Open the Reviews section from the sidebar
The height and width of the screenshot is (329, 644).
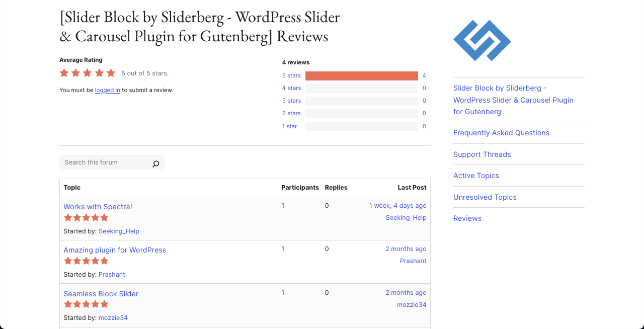tap(467, 218)
